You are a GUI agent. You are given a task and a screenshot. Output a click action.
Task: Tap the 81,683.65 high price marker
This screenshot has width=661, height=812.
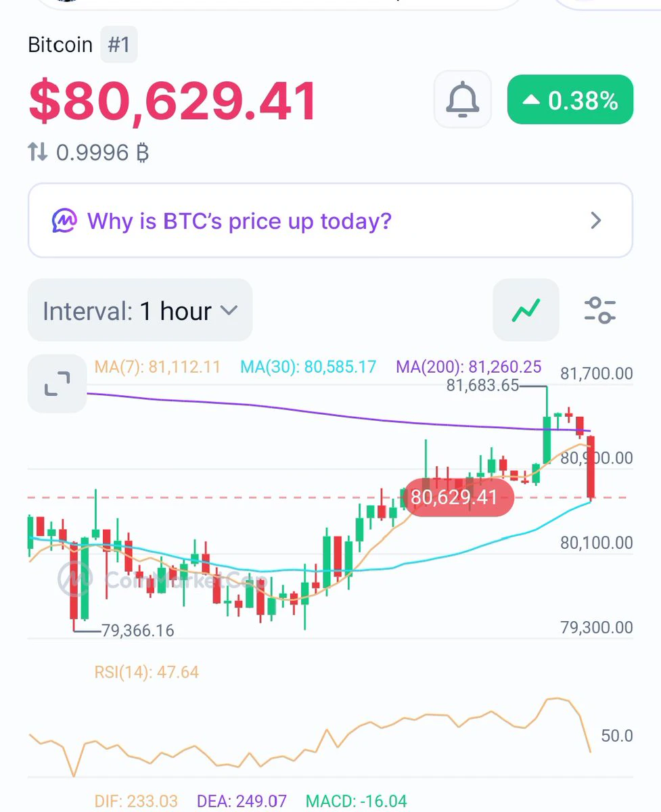pos(482,386)
